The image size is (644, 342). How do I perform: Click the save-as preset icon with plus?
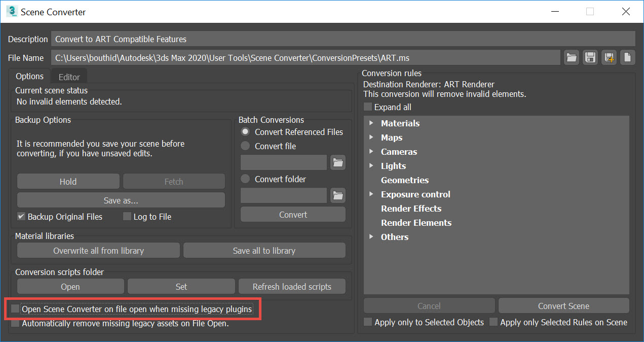(x=609, y=58)
